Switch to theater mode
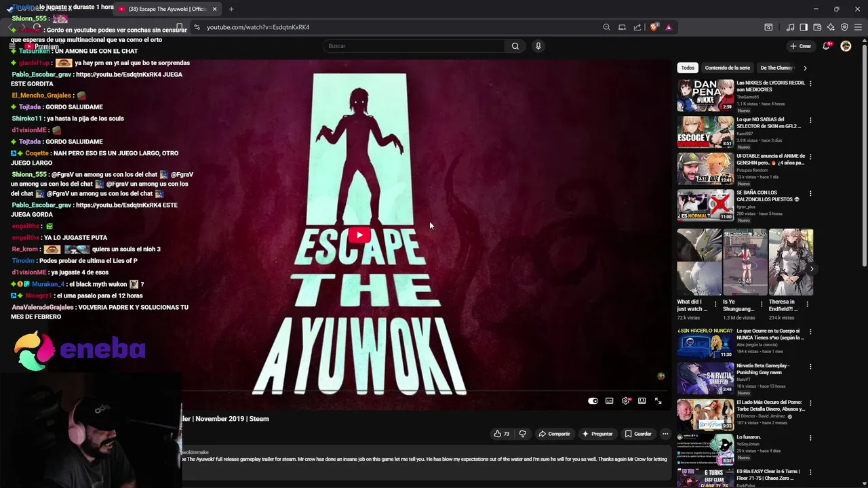This screenshot has width=868, height=488. point(642,401)
